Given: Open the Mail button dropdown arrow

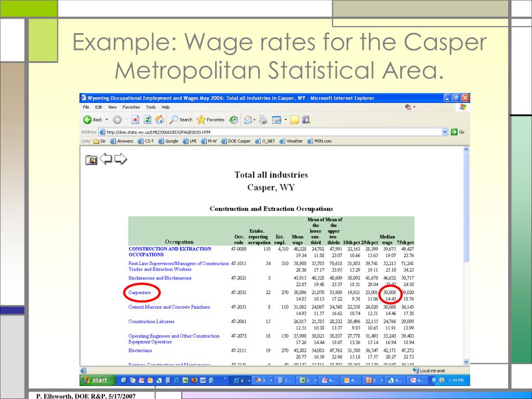Looking at the screenshot, I should (x=255, y=120).
